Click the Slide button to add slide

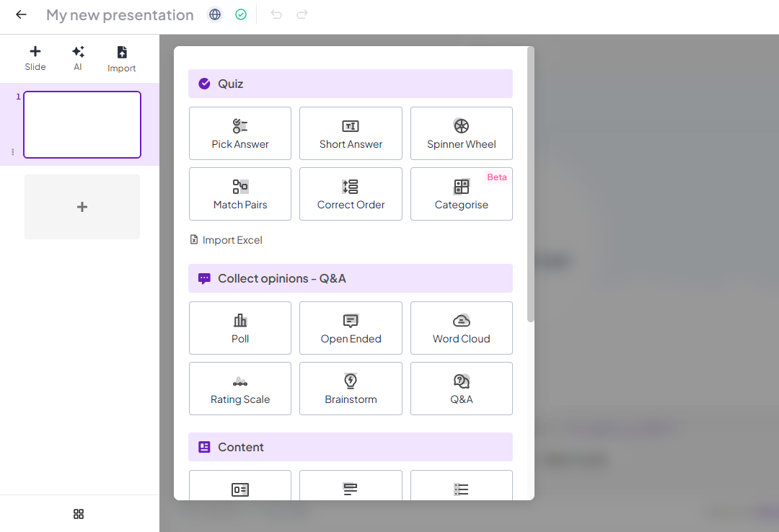pyautogui.click(x=35, y=58)
